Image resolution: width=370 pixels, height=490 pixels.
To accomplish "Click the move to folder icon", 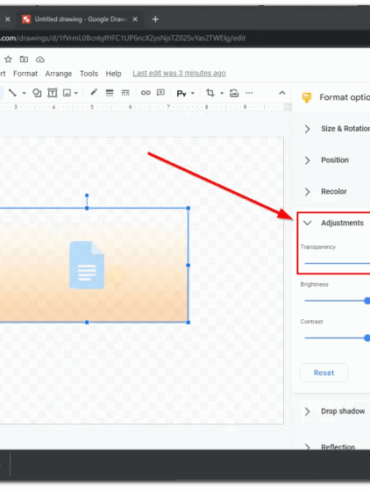I will pos(24,59).
